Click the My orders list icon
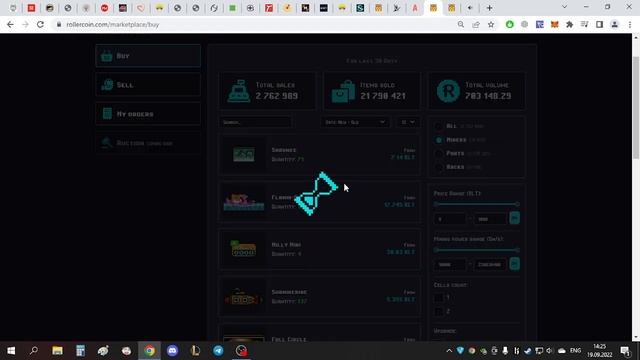Screen dimensions: 640x360 (107, 113)
